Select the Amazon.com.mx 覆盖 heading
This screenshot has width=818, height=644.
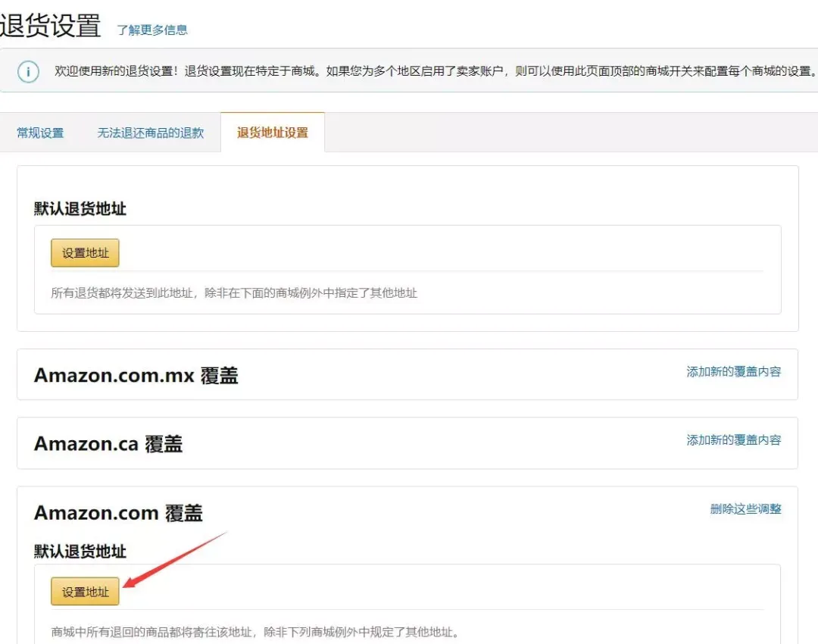click(x=136, y=376)
